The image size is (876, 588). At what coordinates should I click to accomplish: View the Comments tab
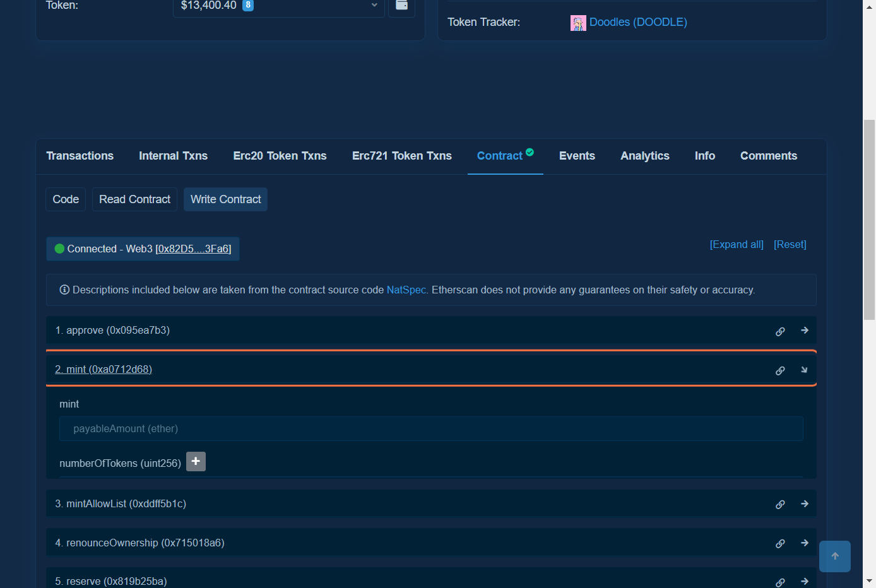pos(769,156)
